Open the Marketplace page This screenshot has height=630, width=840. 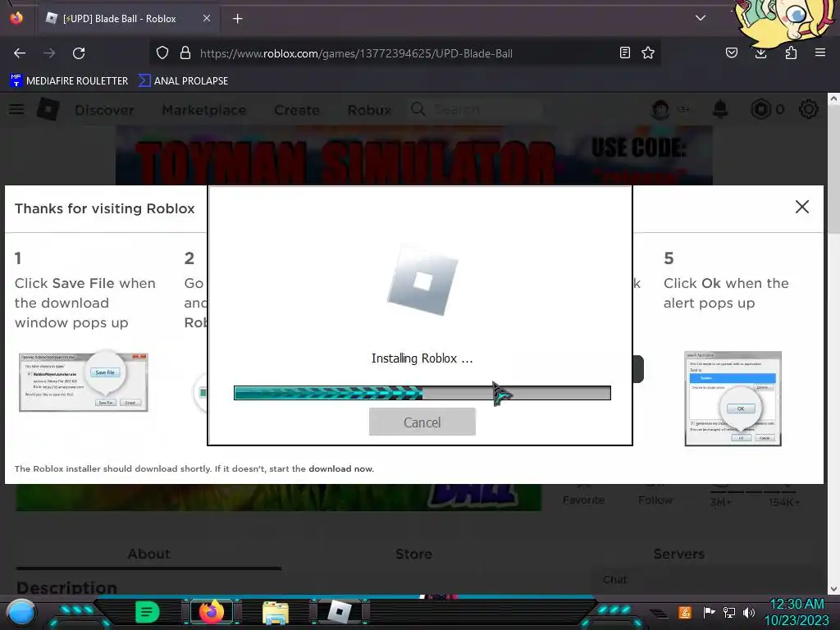coord(204,110)
